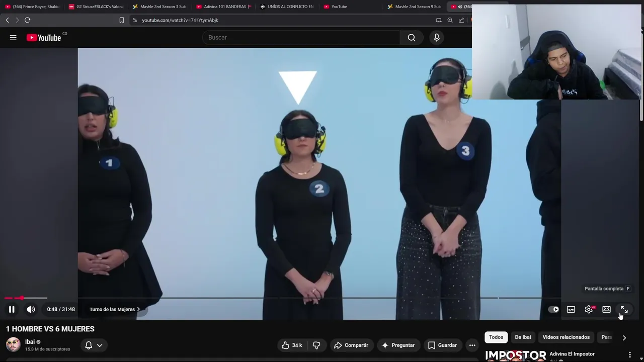Switch to Adivina 101 BANDERAS tab
Screen dimensions: 644x362
pyautogui.click(x=223, y=7)
